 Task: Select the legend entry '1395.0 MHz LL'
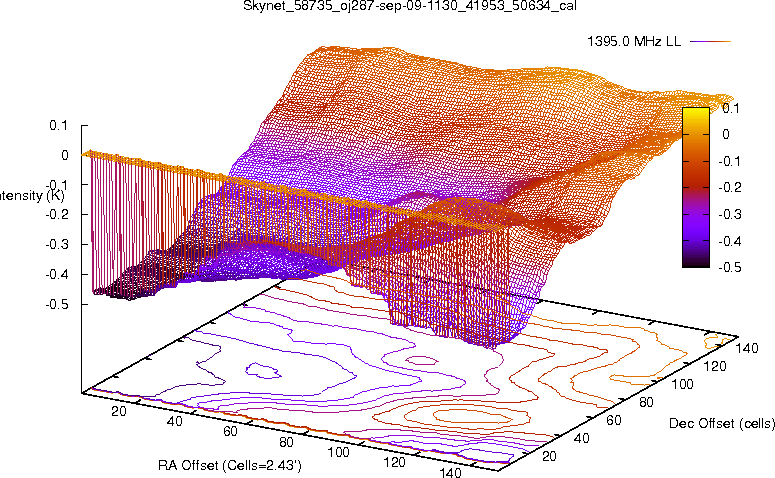[x=634, y=42]
